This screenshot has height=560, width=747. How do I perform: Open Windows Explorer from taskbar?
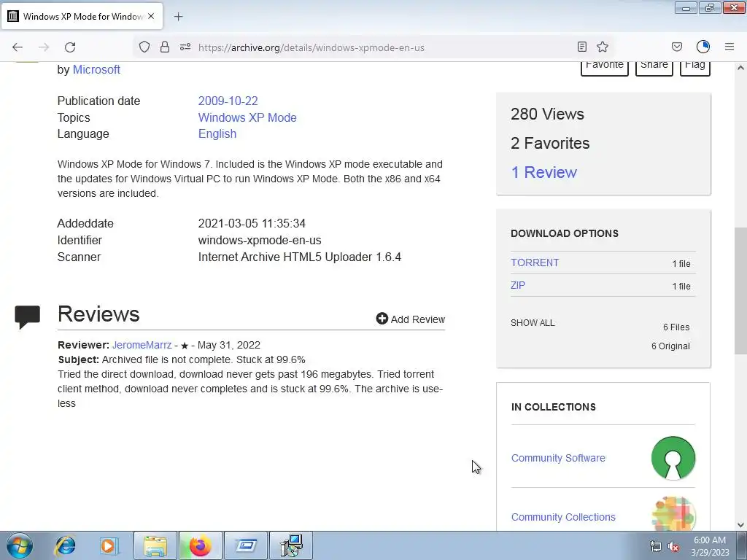coord(155,545)
